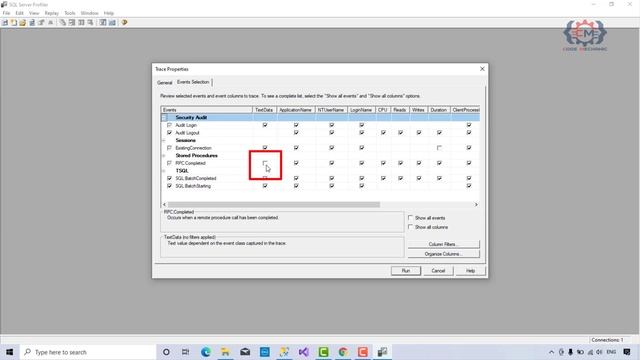Click the red C app taskbar icon
This screenshot has height=360, width=640.
[362, 352]
